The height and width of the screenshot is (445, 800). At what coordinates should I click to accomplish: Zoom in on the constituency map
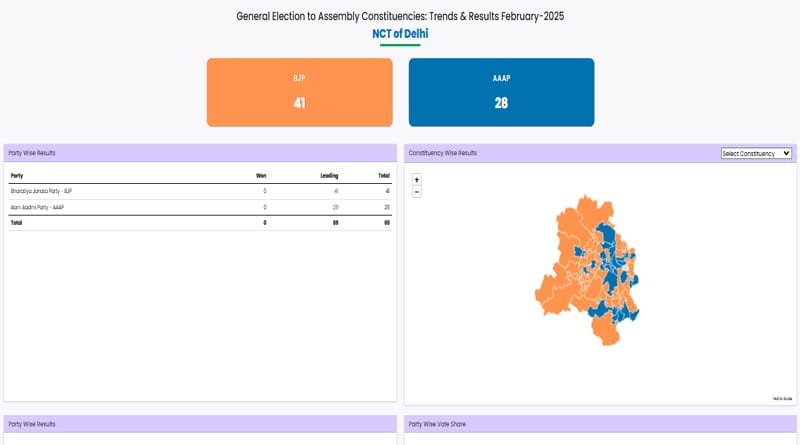(x=416, y=180)
